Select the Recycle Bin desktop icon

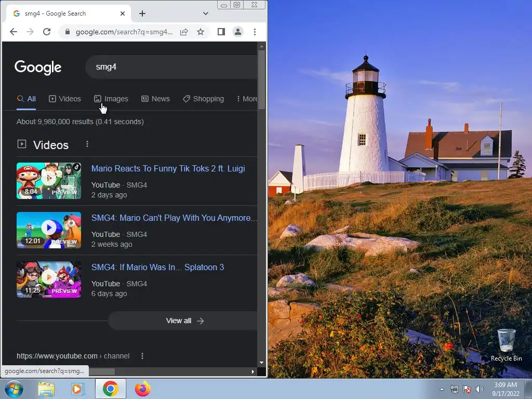[506, 345]
